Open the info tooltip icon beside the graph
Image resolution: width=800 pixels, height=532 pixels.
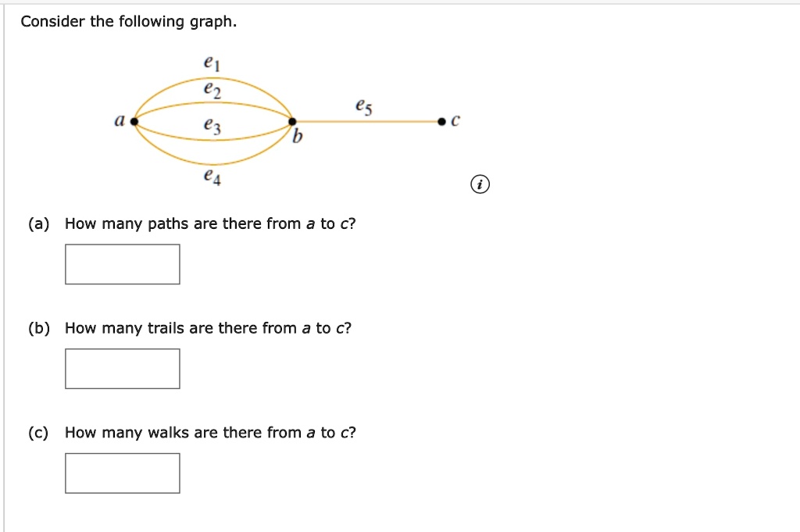[480, 184]
